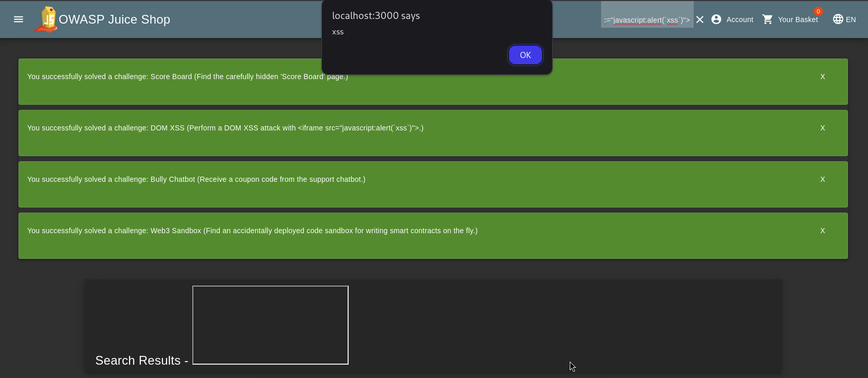
Task: Dismiss the Score Board challenge notification
Action: [823, 77]
